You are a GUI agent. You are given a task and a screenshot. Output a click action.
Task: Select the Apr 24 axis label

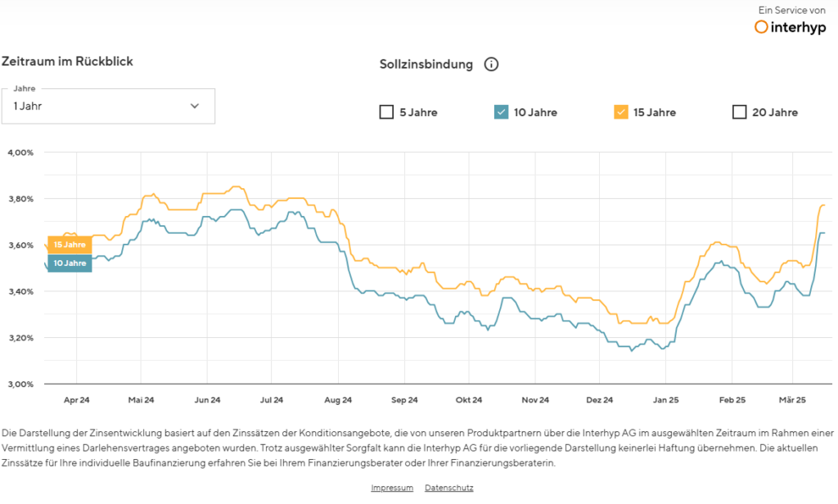(76, 400)
